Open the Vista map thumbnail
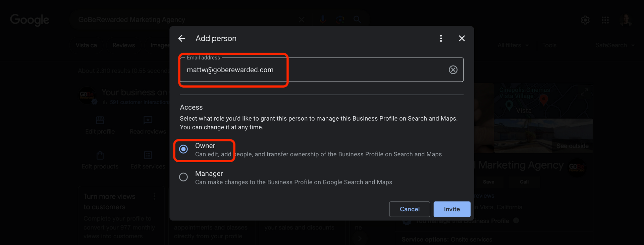The image size is (644, 245). (543, 101)
